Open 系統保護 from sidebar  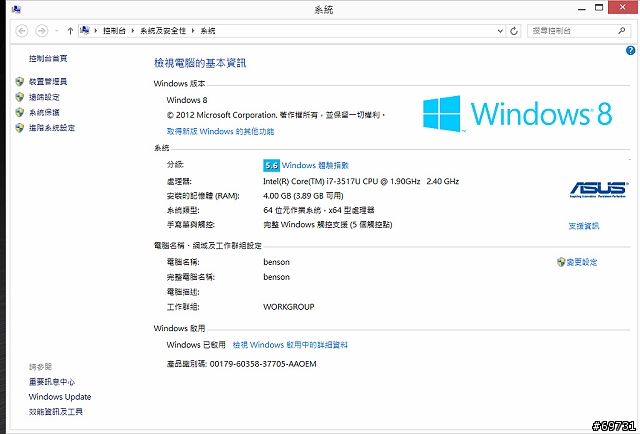click(44, 112)
